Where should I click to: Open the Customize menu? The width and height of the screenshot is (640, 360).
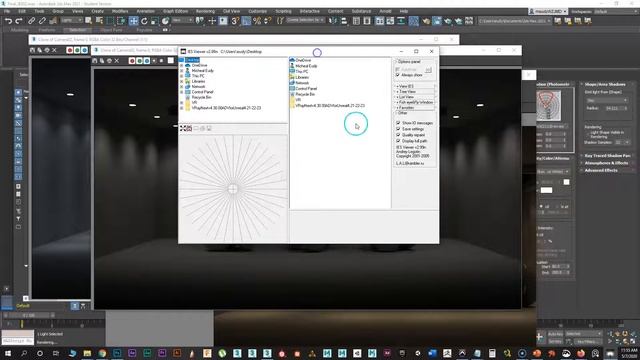coord(258,11)
